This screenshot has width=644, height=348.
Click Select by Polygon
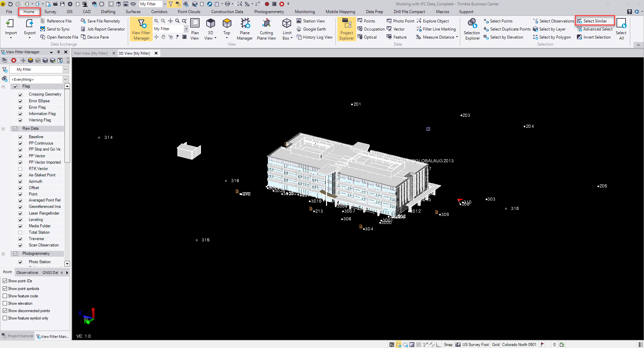pyautogui.click(x=552, y=37)
